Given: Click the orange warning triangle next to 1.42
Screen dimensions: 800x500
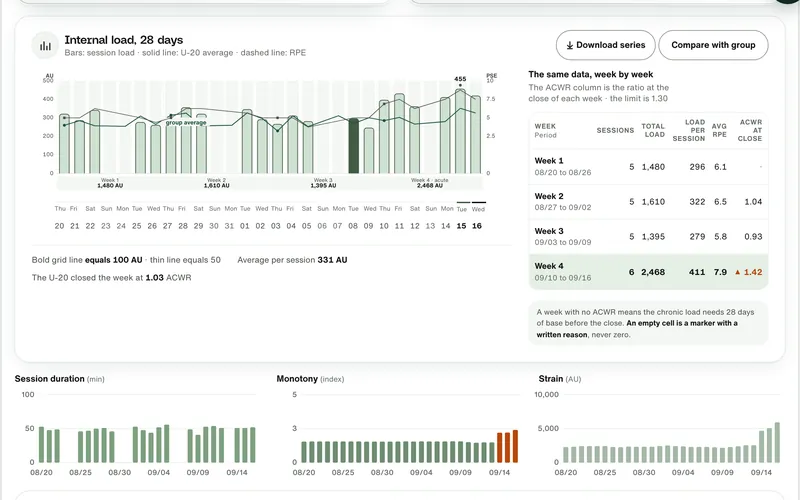Looking at the screenshot, I should pyautogui.click(x=737, y=272).
